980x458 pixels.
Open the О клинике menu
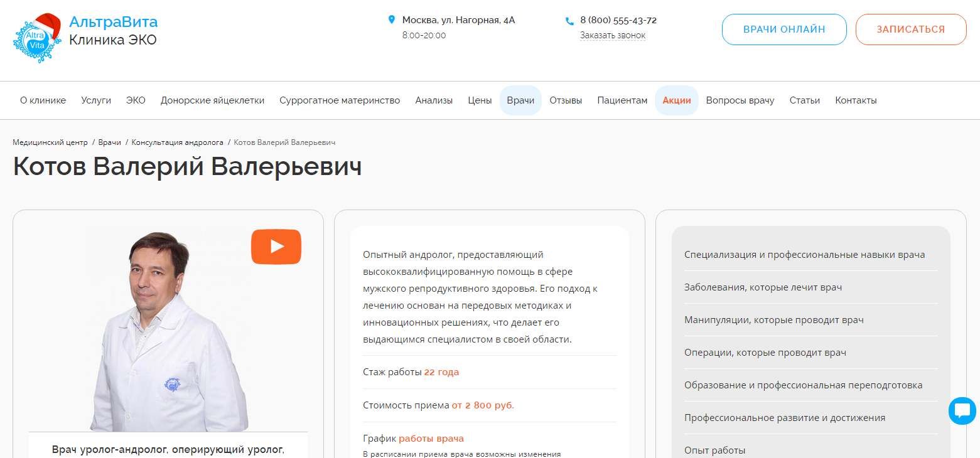click(43, 100)
